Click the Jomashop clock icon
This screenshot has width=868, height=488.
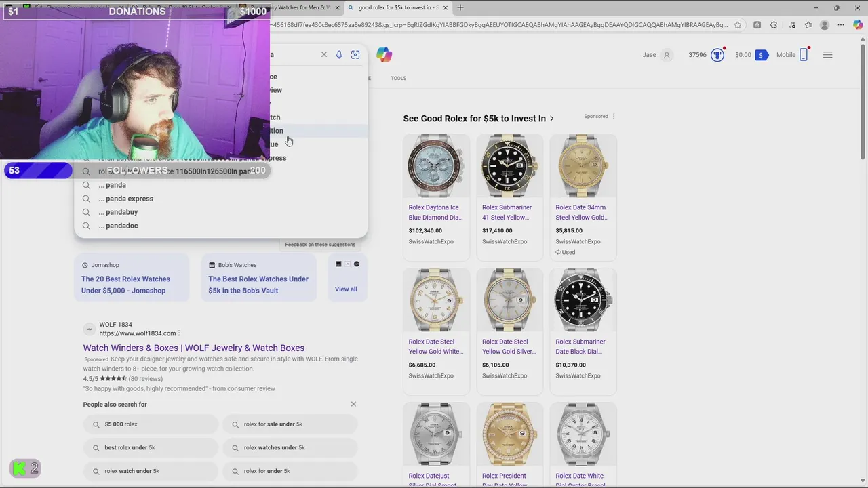(x=85, y=265)
